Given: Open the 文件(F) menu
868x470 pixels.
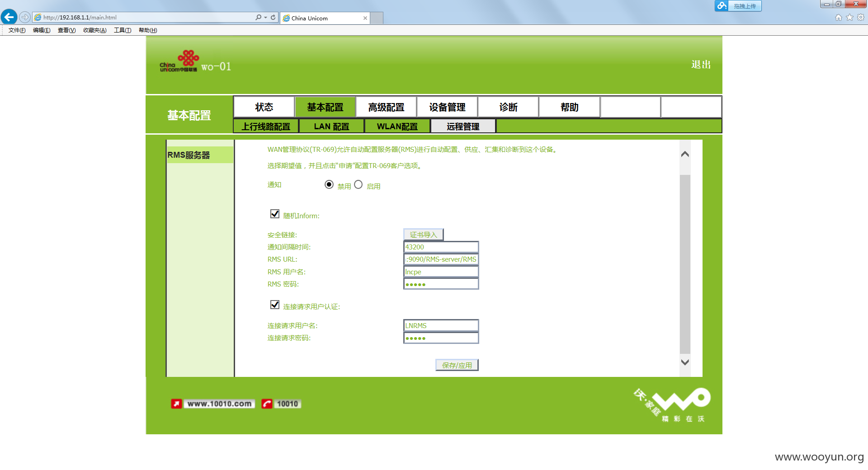Looking at the screenshot, I should (17, 30).
